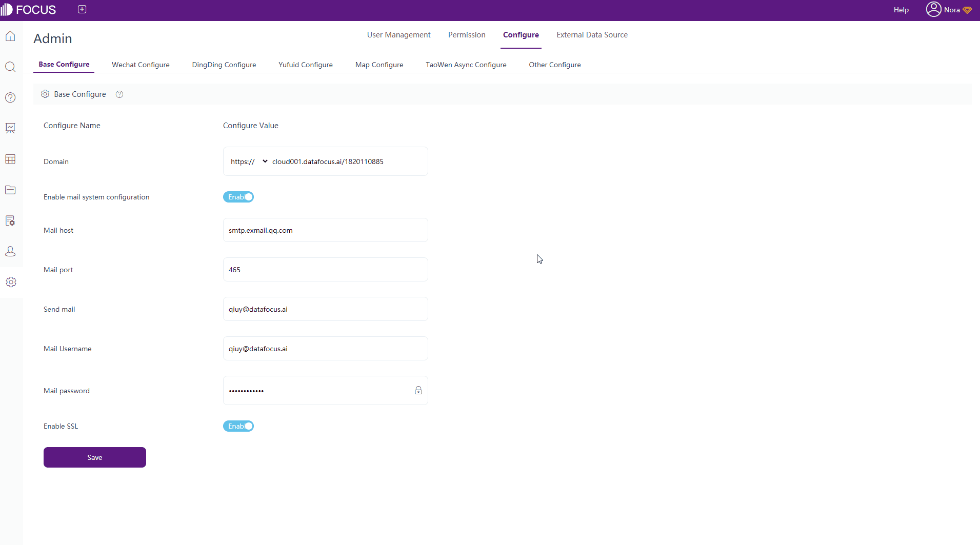Toggle the Enable SSL switch
The image size is (980, 545).
[x=238, y=426]
